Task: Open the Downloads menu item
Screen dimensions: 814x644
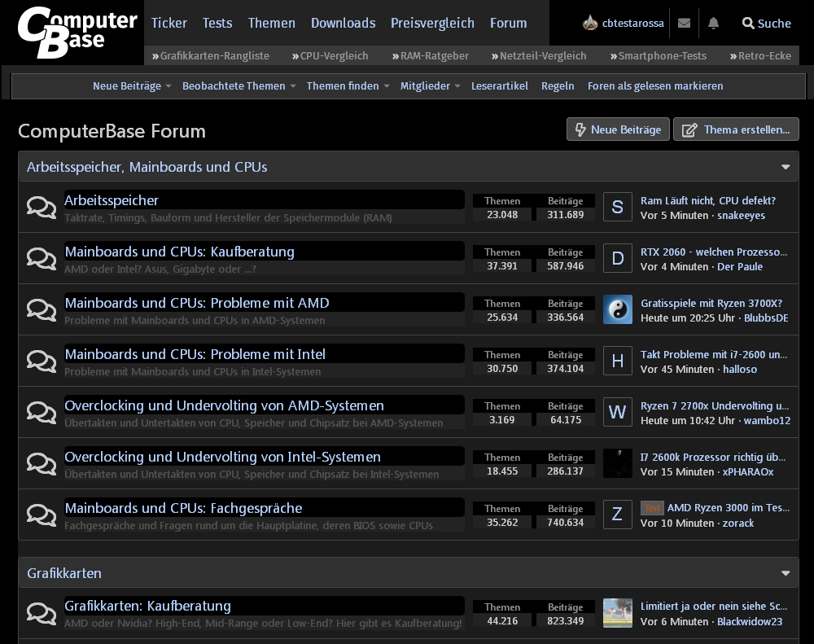Action: click(344, 24)
